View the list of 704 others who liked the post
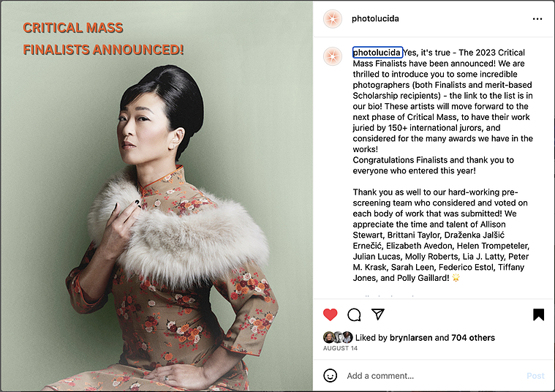This screenshot has height=392, width=555. click(x=473, y=337)
